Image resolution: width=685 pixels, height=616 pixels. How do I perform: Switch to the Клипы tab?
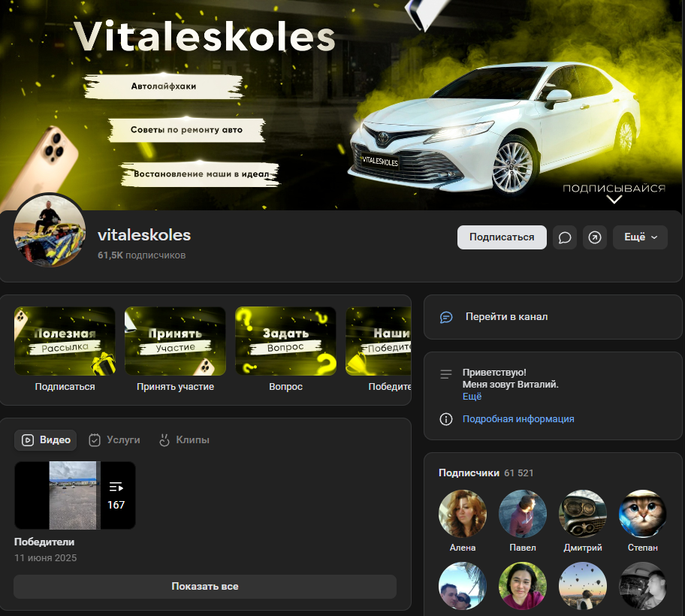(x=184, y=440)
